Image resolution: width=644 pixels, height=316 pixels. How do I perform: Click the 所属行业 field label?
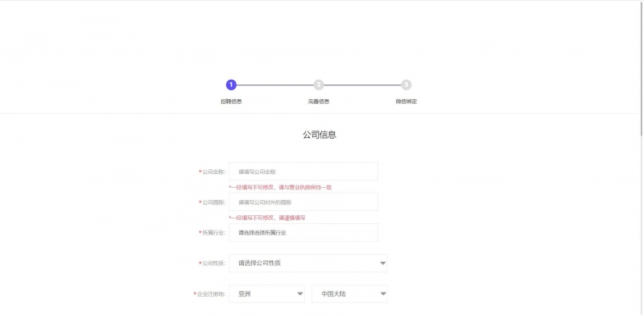213,233
